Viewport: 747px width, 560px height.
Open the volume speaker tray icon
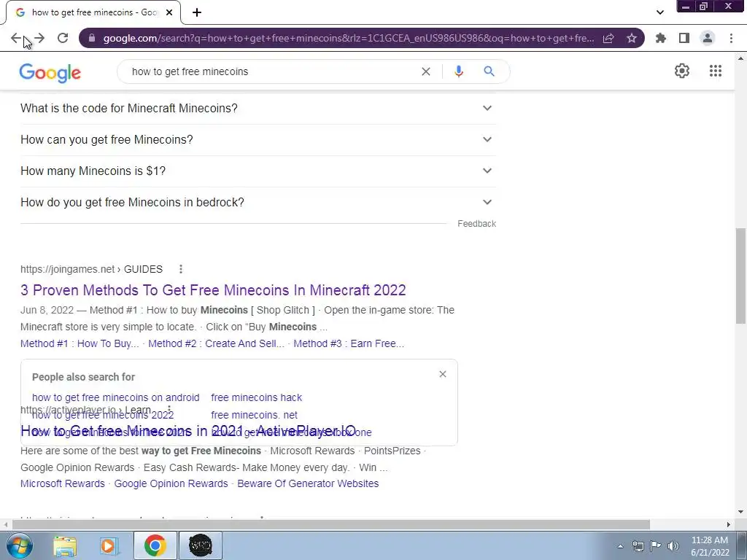673,546
